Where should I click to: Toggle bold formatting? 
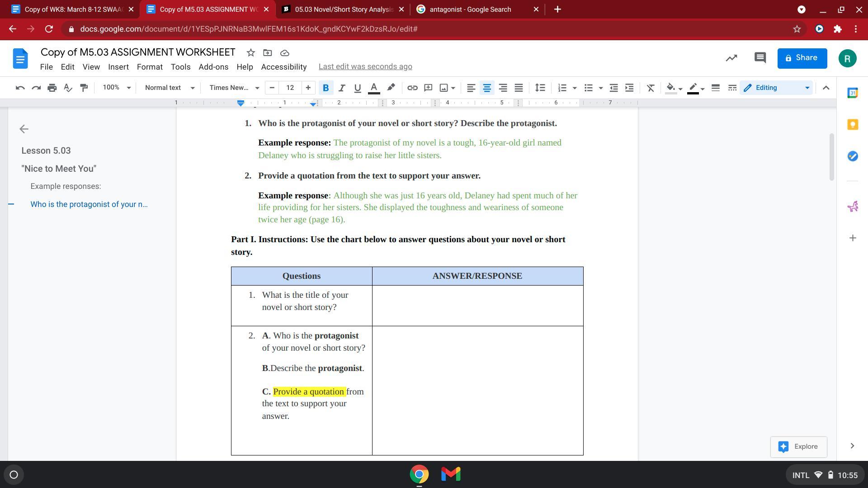325,88
